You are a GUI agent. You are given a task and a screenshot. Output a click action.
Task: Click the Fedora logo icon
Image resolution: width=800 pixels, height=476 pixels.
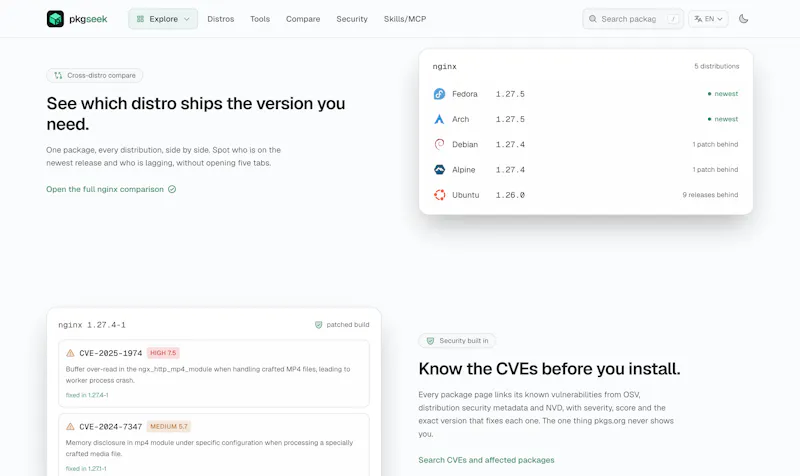pyautogui.click(x=439, y=94)
